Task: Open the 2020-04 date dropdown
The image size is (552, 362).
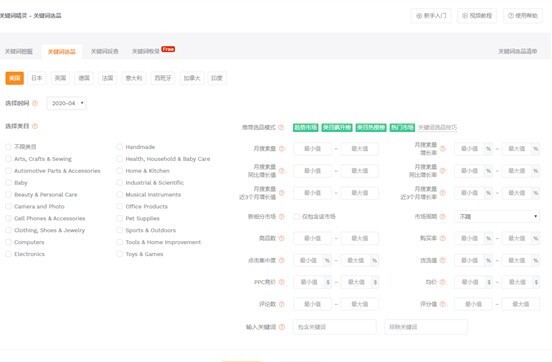Action: pos(67,103)
